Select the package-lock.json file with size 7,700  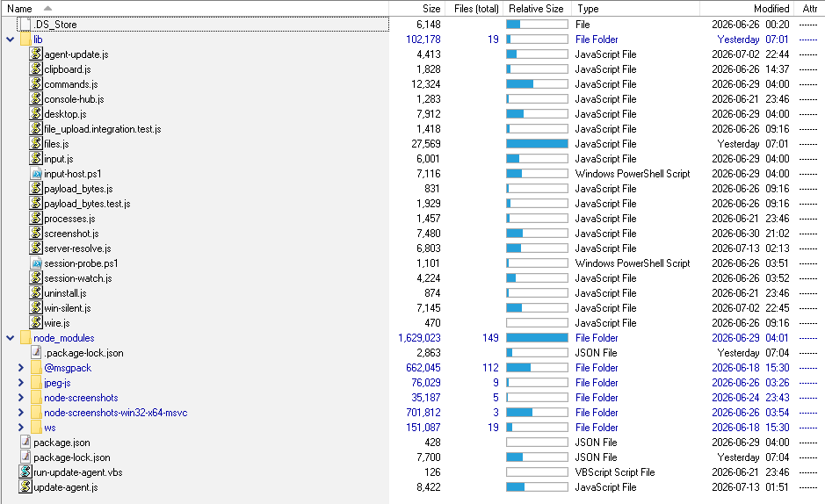point(71,457)
